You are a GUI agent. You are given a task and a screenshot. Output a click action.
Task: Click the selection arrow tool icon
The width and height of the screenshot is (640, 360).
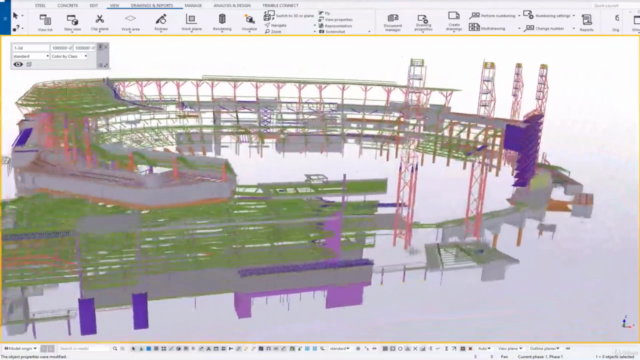tap(16, 16)
